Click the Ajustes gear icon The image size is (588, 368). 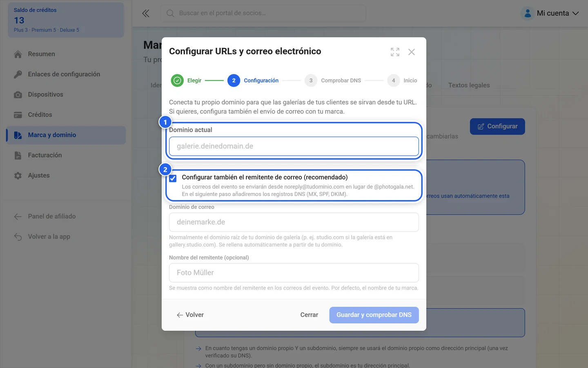pyautogui.click(x=18, y=175)
